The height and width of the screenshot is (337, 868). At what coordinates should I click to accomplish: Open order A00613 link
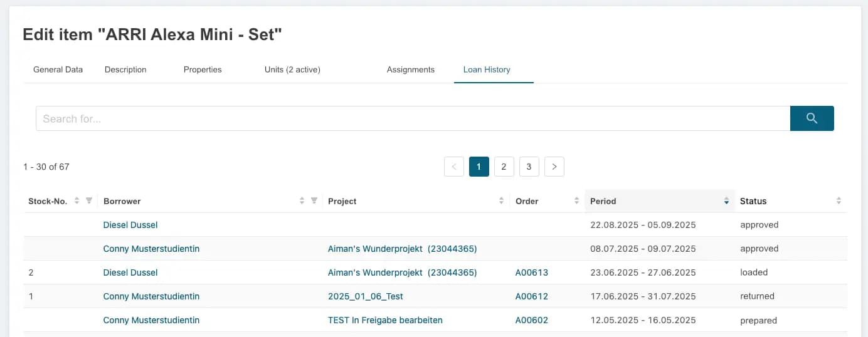point(531,272)
